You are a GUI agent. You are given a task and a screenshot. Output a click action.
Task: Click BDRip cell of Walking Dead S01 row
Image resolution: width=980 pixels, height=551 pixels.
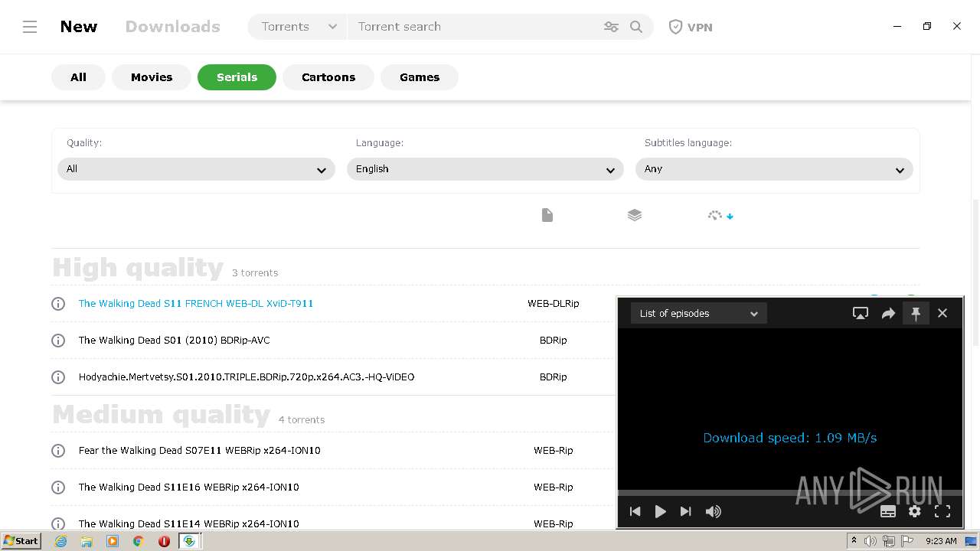(x=553, y=341)
